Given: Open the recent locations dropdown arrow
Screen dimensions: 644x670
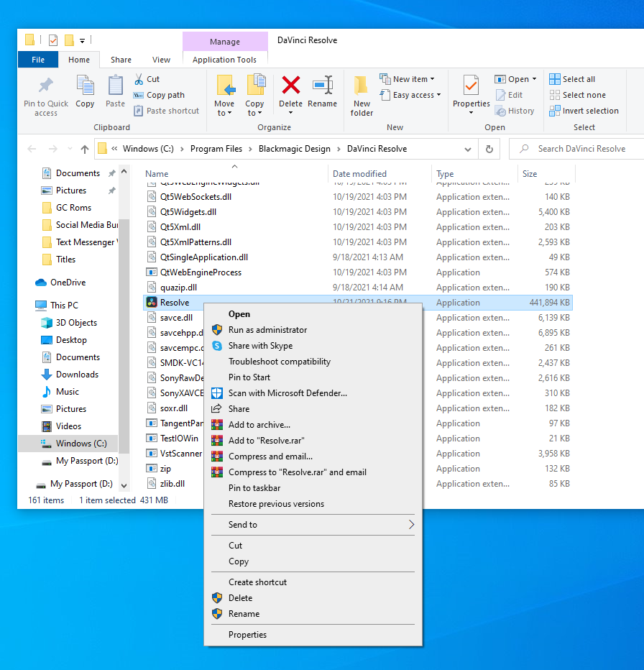Looking at the screenshot, I should (70, 149).
